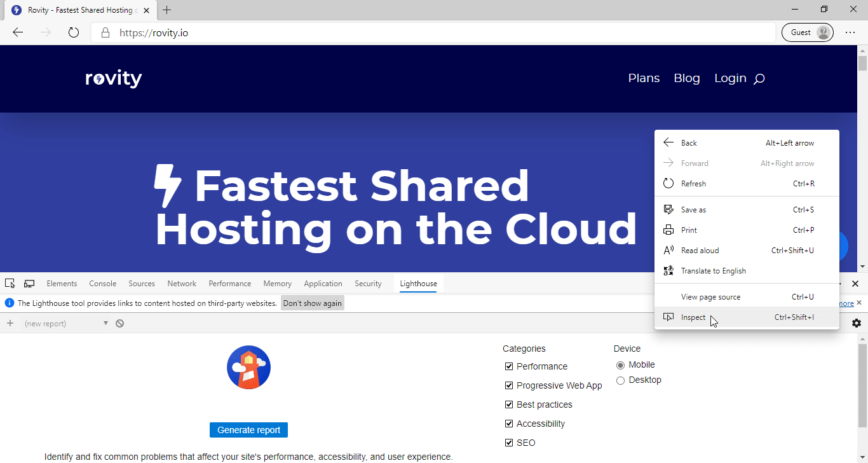Viewport: 868px width, 463px height.
Task: Click the Generate report button
Action: [248, 430]
